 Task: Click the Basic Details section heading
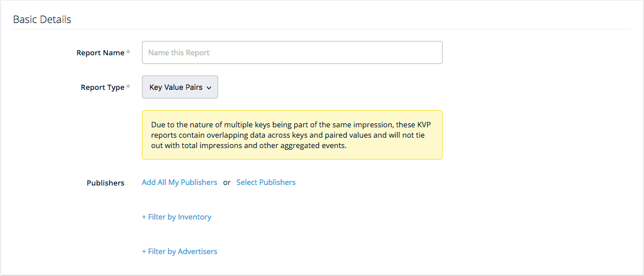(x=42, y=20)
